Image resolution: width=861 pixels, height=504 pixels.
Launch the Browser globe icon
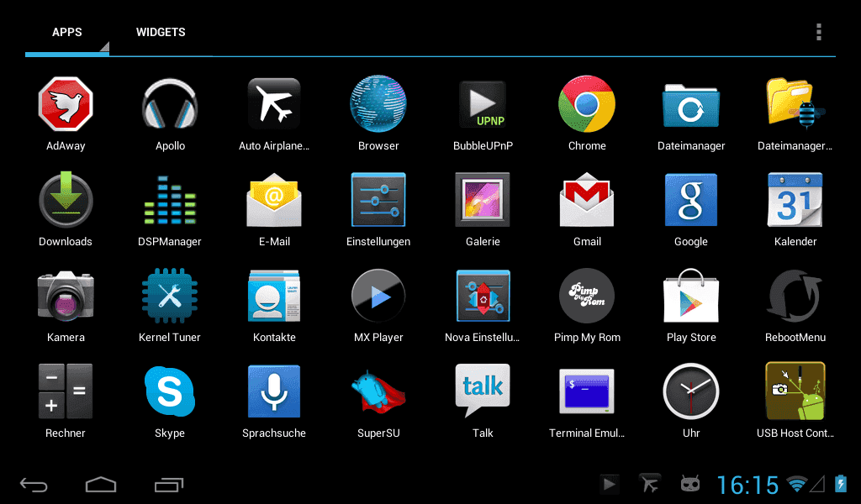(378, 104)
